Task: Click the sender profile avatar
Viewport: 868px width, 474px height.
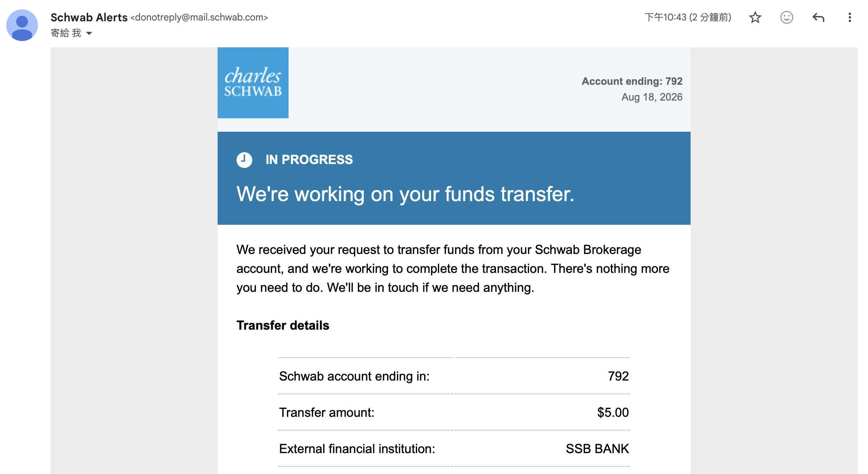Action: point(22,25)
